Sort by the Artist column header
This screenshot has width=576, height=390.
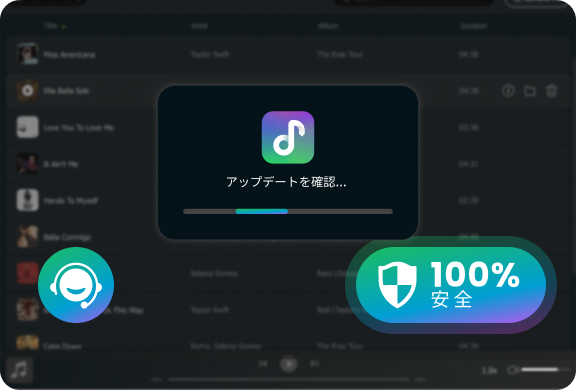click(x=199, y=26)
